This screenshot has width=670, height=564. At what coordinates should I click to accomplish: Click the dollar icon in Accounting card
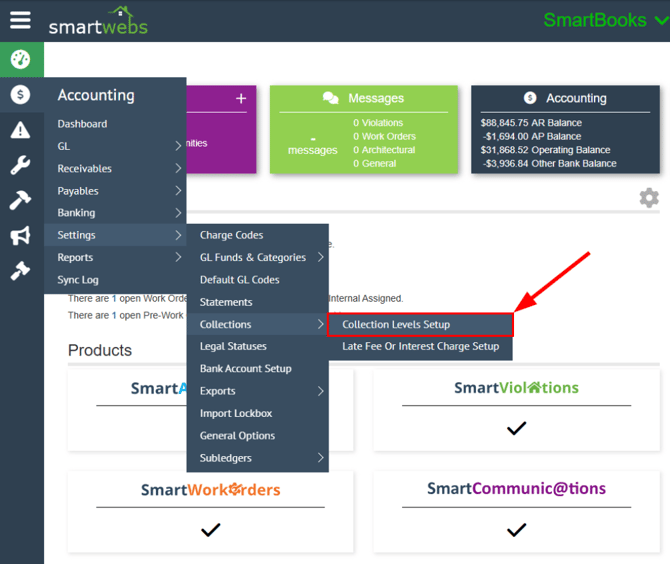pyautogui.click(x=530, y=98)
